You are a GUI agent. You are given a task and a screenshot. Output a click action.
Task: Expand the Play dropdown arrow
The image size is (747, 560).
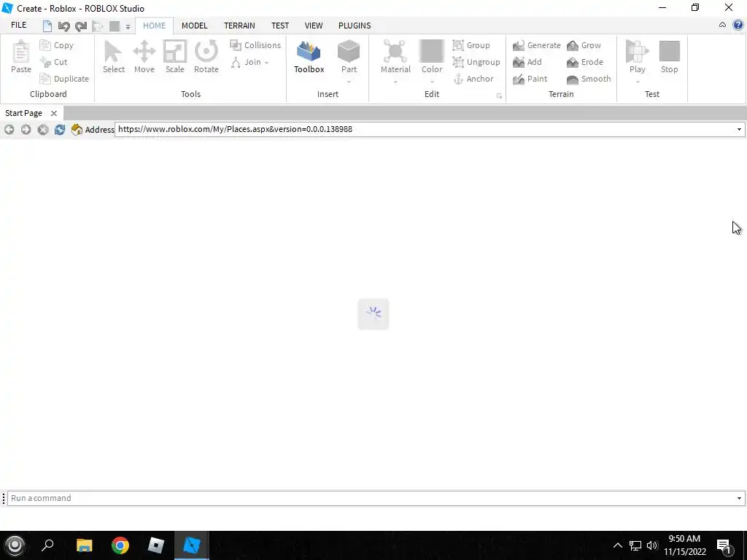coord(638,82)
